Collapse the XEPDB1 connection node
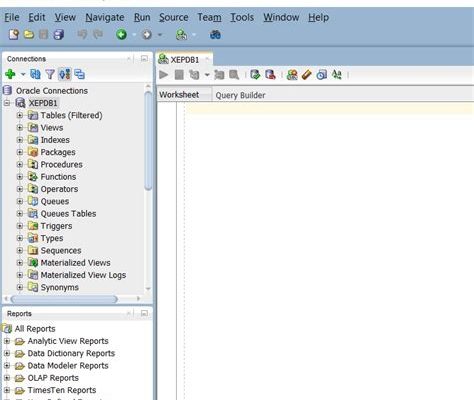This screenshot has width=474, height=400. tap(7, 103)
